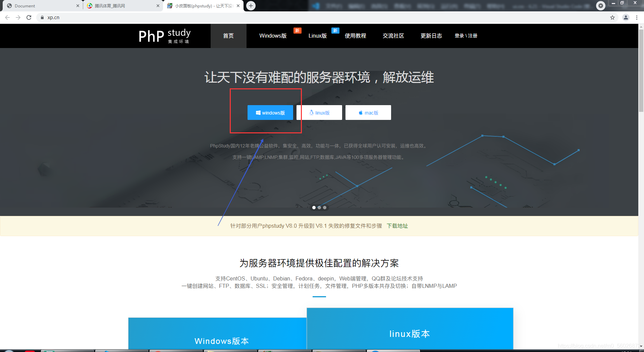Reload the page with refresh icon
This screenshot has height=352, width=644.
tap(29, 17)
